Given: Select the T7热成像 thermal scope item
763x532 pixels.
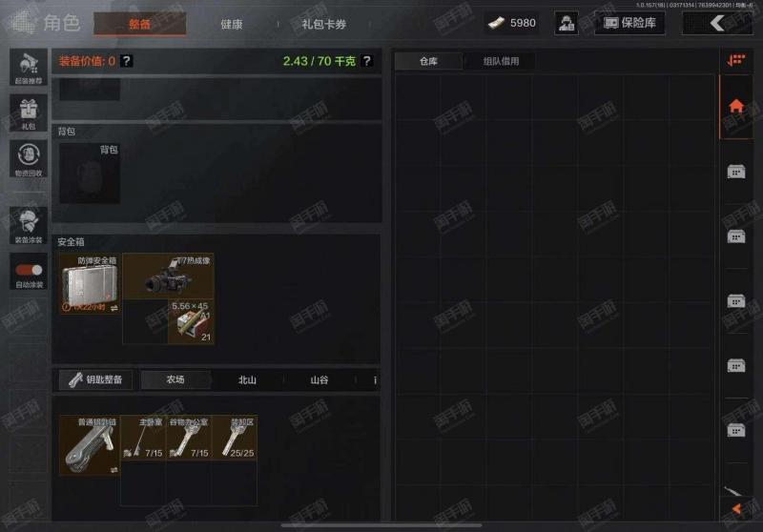Looking at the screenshot, I should click(x=169, y=276).
